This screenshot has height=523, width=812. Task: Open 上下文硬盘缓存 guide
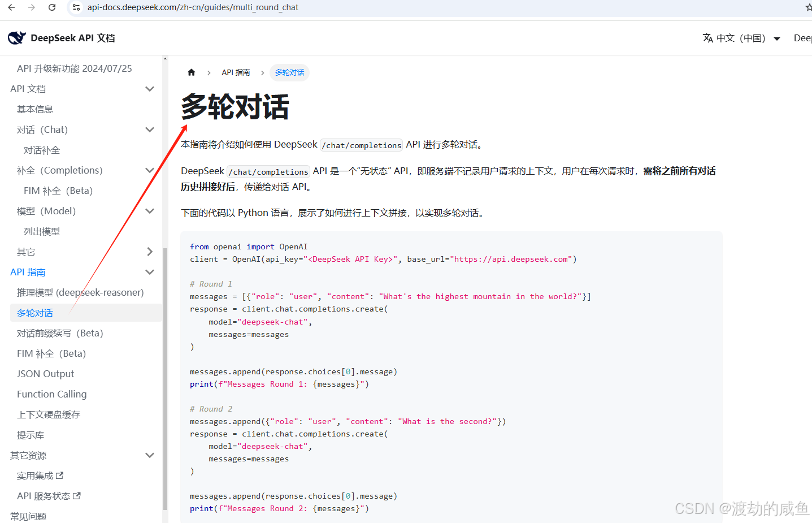[49, 414]
